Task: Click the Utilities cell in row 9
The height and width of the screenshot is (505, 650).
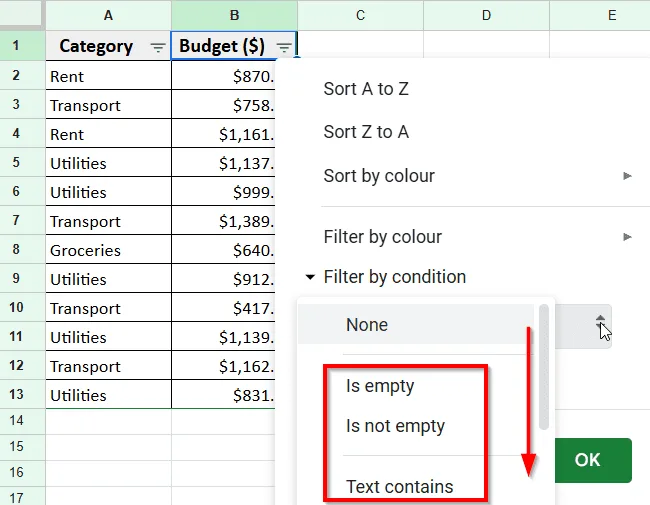Action: click(x=108, y=279)
